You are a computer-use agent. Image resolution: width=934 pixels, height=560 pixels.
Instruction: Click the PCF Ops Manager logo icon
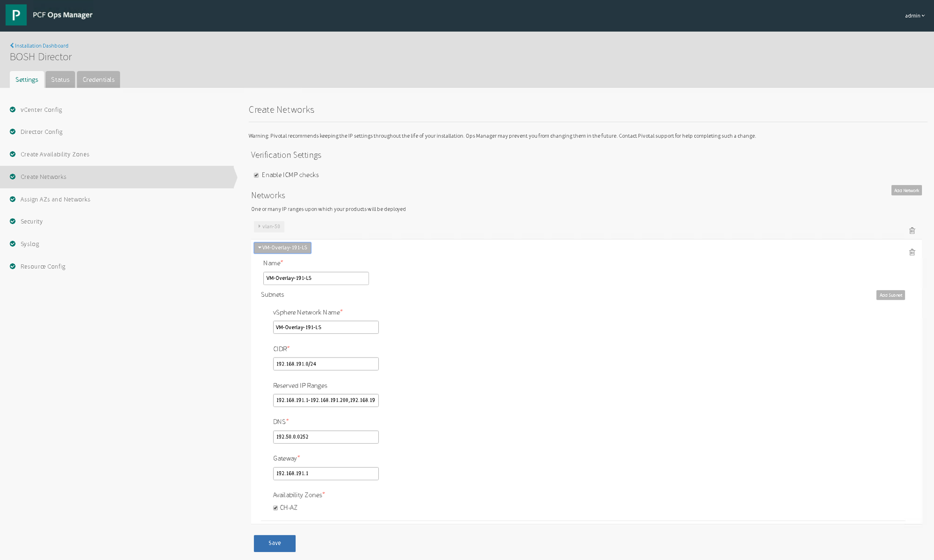tap(16, 15)
